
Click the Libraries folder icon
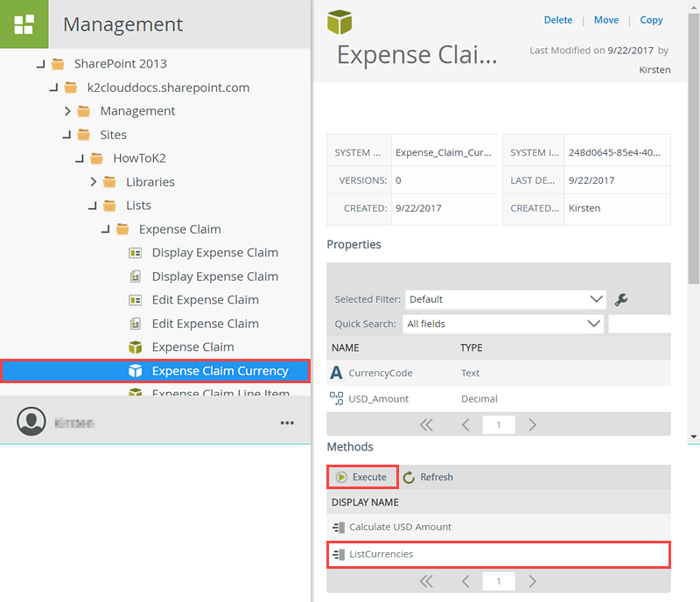coord(109,182)
